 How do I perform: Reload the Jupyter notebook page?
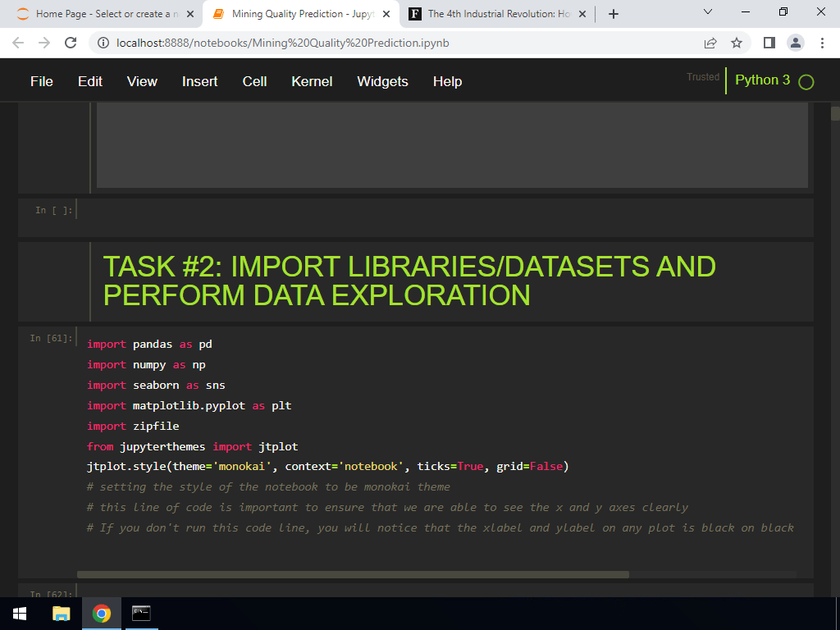pos(71,43)
